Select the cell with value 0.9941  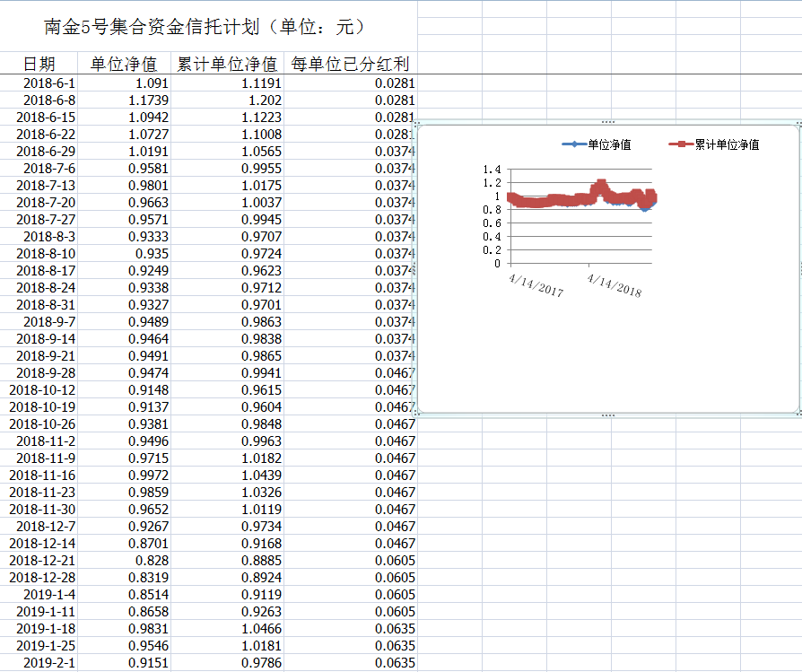227,373
